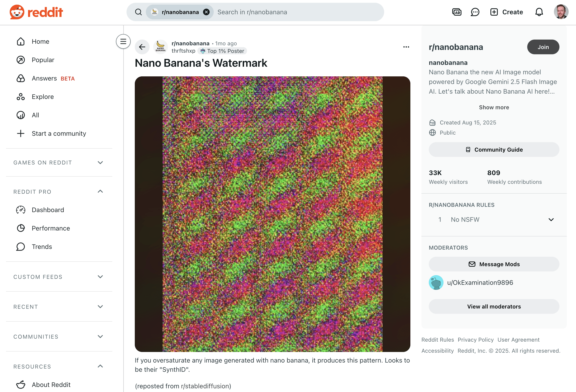This screenshot has width=576, height=392.
Task: Collapse the Reddit Pro section
Action: (100, 192)
